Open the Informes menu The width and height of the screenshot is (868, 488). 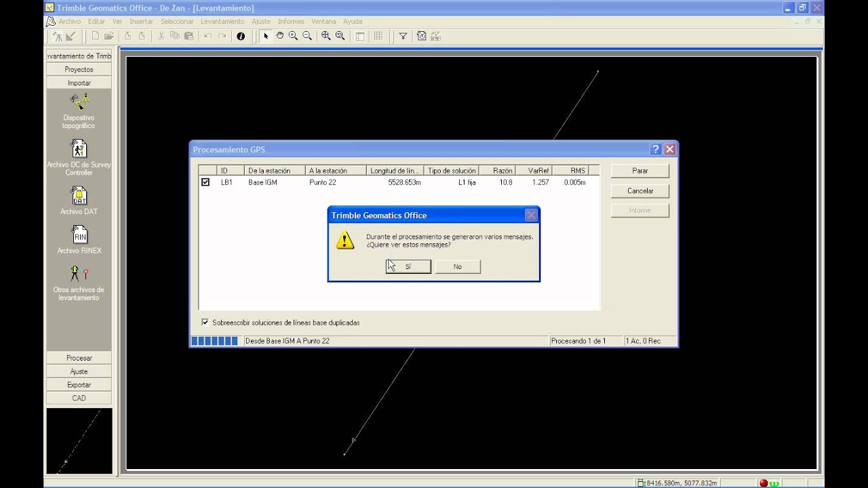click(291, 22)
